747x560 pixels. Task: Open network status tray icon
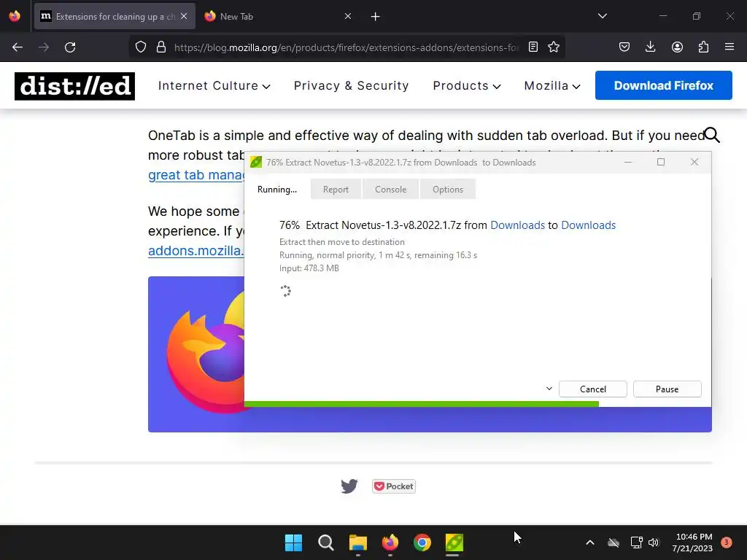(x=636, y=542)
